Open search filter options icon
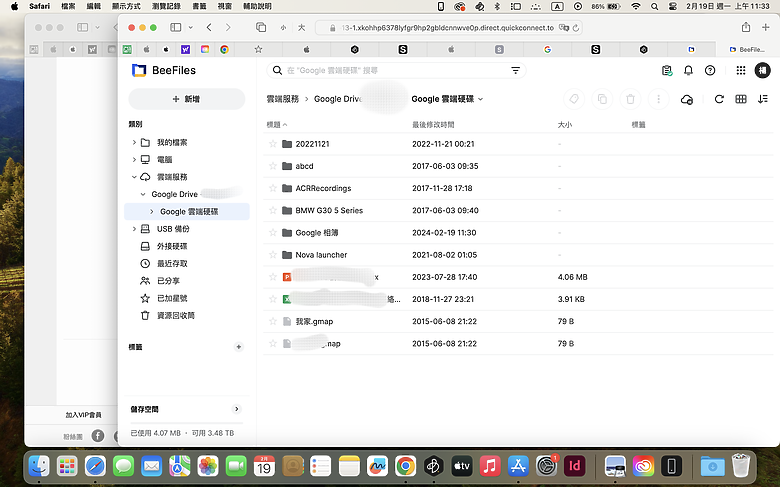This screenshot has width=780, height=487. tap(515, 71)
